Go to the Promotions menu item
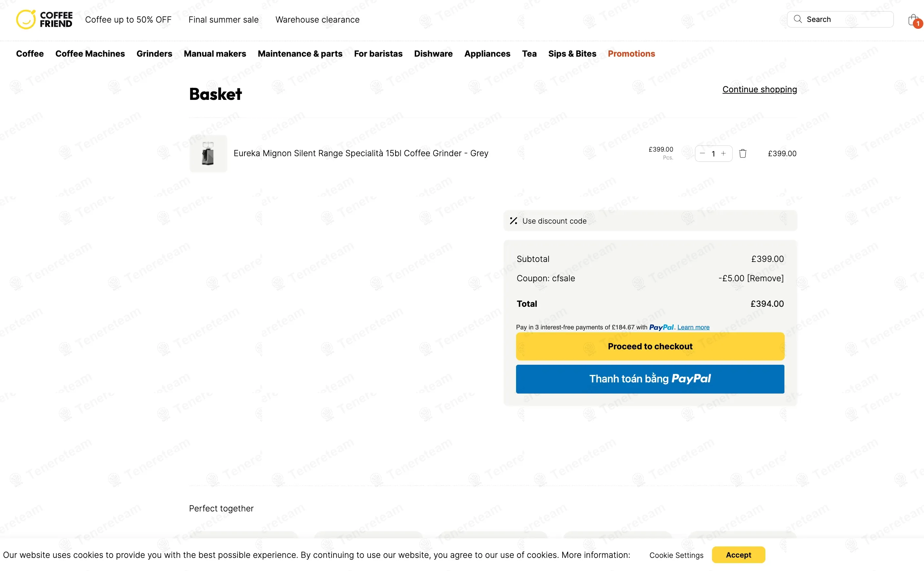 pos(631,54)
